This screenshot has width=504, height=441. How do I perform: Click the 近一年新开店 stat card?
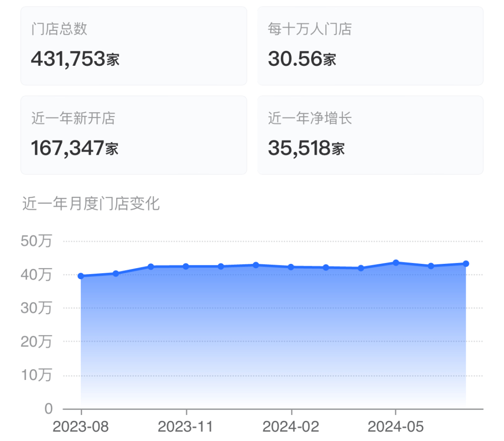click(133, 135)
